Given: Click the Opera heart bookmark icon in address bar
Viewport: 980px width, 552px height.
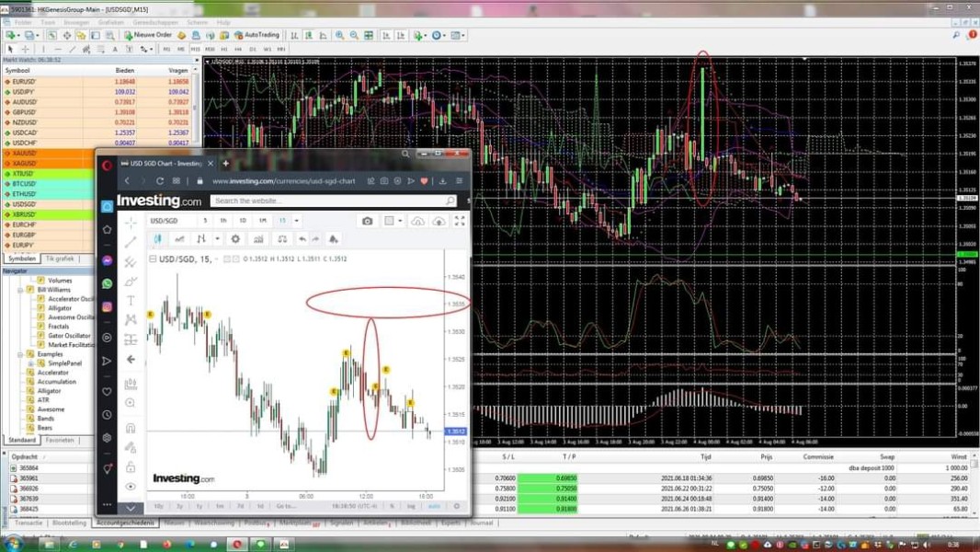Looking at the screenshot, I should [425, 180].
